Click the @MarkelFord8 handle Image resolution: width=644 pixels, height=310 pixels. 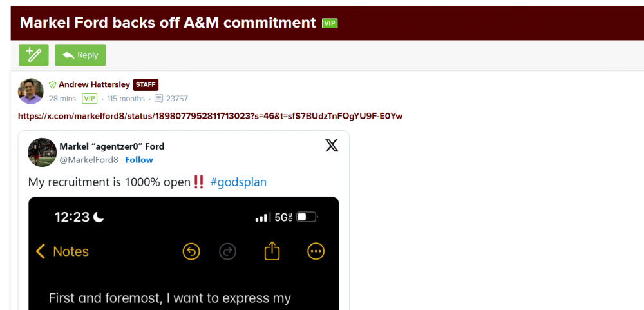pos(89,160)
